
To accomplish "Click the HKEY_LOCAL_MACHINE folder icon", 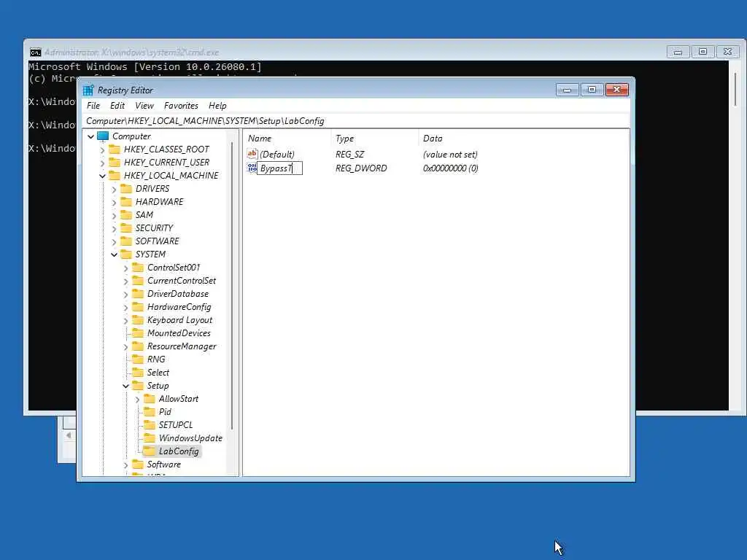I will (x=115, y=176).
